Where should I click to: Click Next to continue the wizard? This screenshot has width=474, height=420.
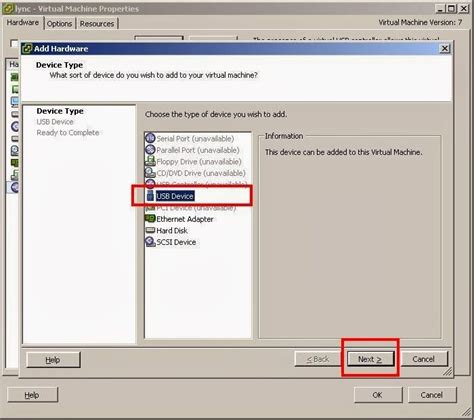(370, 359)
